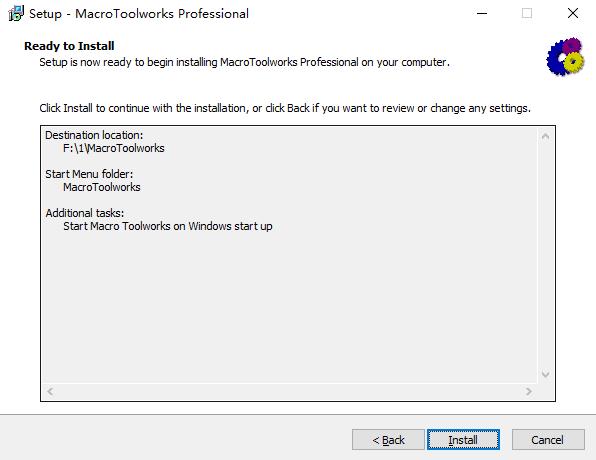The height and width of the screenshot is (460, 596).
Task: Click the scroll up arrow in summary box
Action: click(545, 136)
